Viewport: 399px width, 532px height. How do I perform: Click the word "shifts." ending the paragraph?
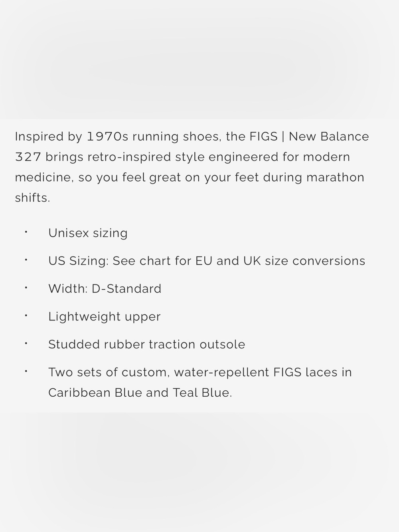[x=33, y=198]
